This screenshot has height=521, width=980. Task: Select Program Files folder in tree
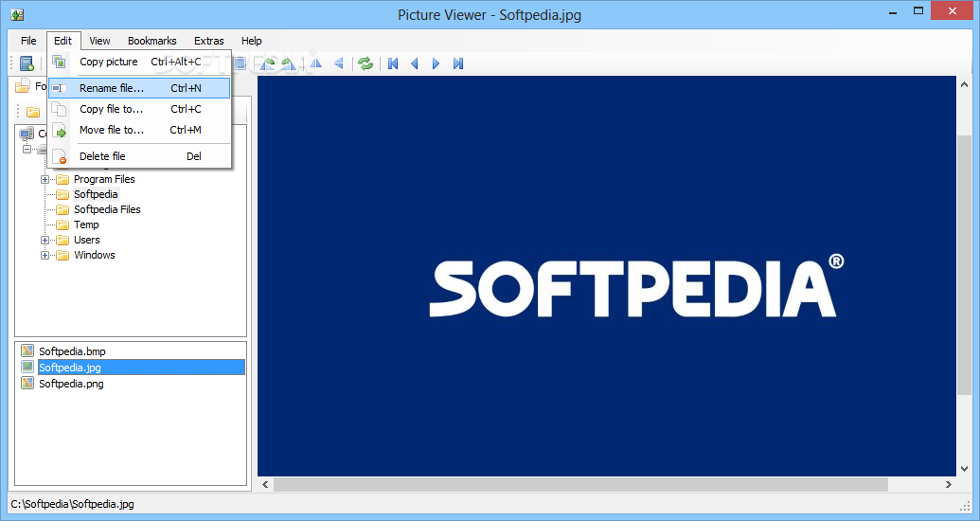104,179
